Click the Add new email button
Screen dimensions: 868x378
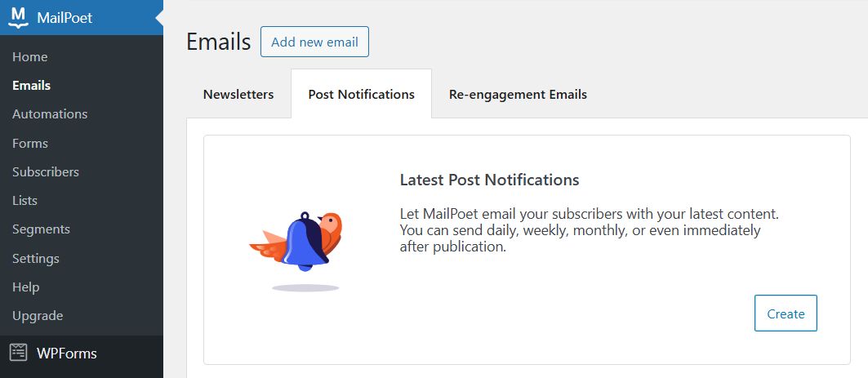coord(314,42)
